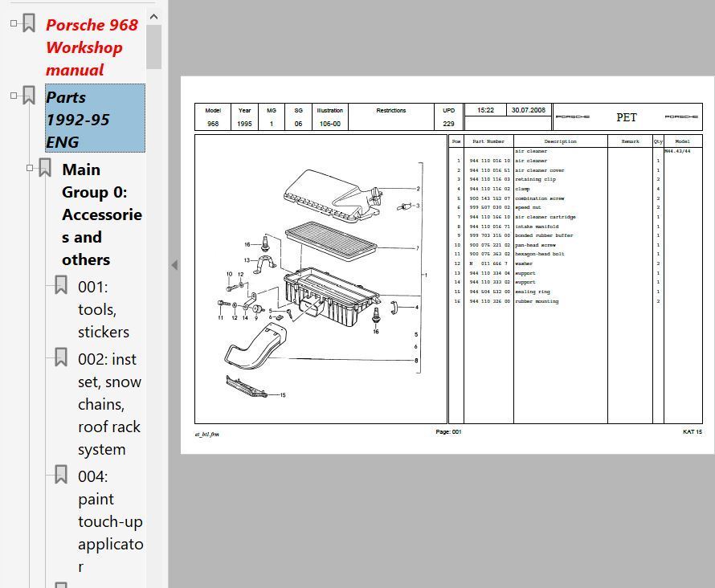This screenshot has width=715, height=588.
Task: Open bookmark 002: inst set, snow chains
Action: (109, 404)
